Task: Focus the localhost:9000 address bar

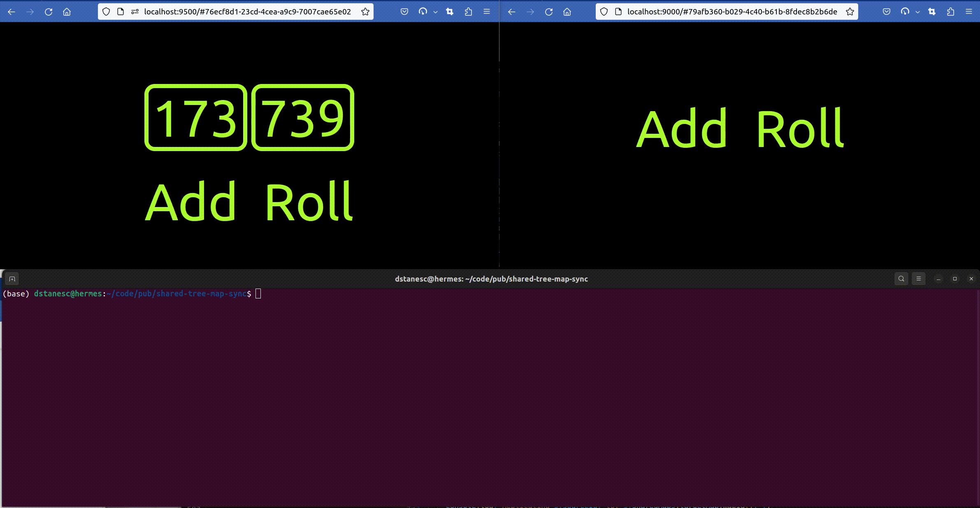Action: click(x=732, y=12)
